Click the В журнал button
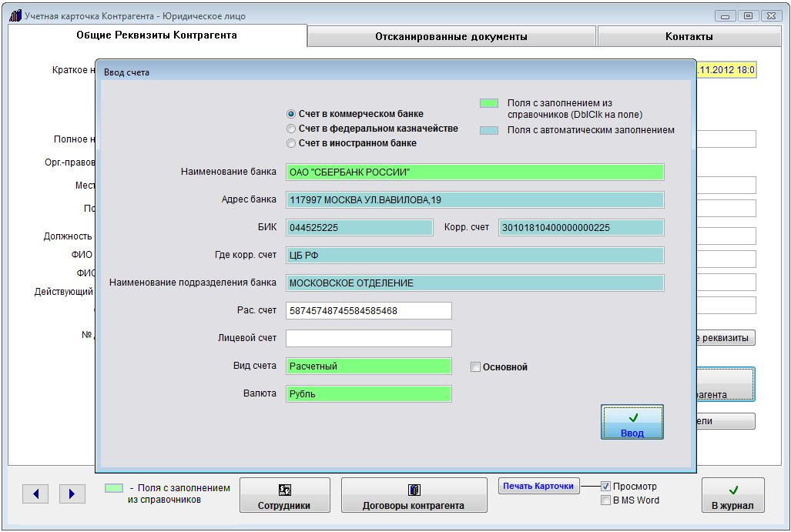Viewport: 791px width, 532px height. pos(732,495)
